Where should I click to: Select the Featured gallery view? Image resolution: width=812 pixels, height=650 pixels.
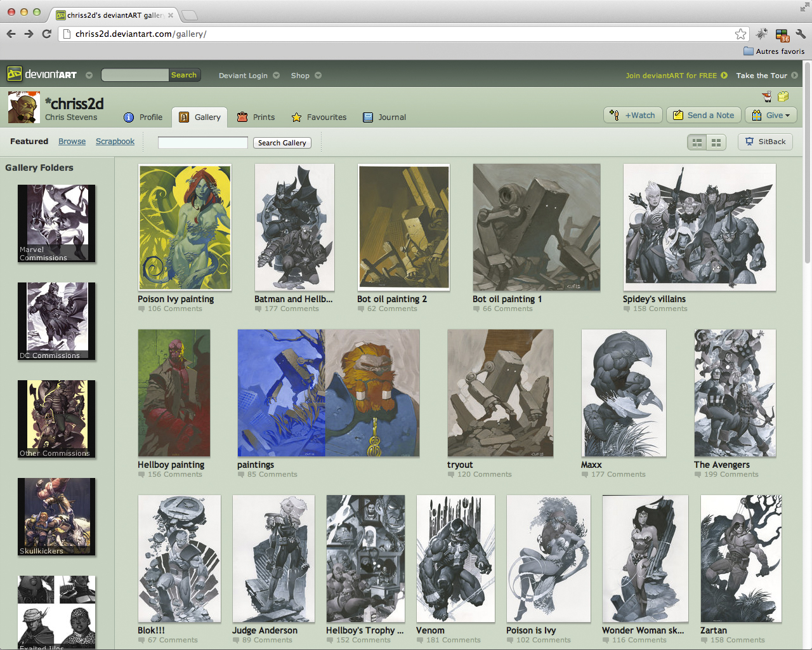click(29, 142)
